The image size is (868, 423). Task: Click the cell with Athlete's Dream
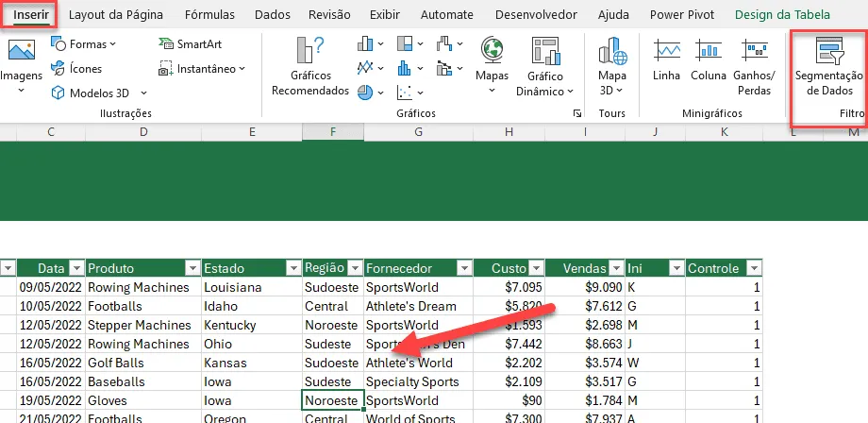click(x=419, y=306)
